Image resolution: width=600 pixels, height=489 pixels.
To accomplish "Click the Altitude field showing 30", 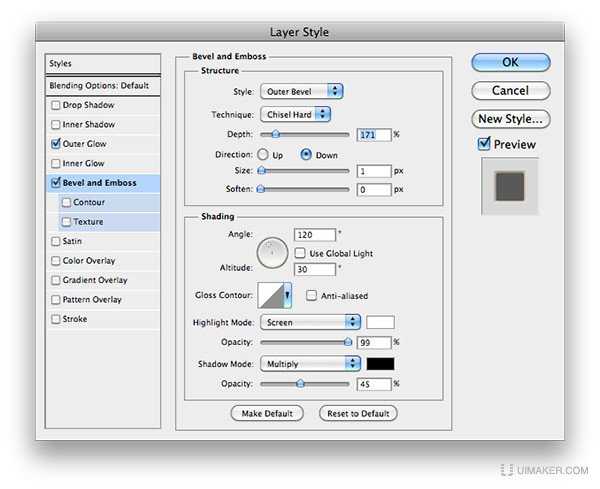I will point(315,269).
